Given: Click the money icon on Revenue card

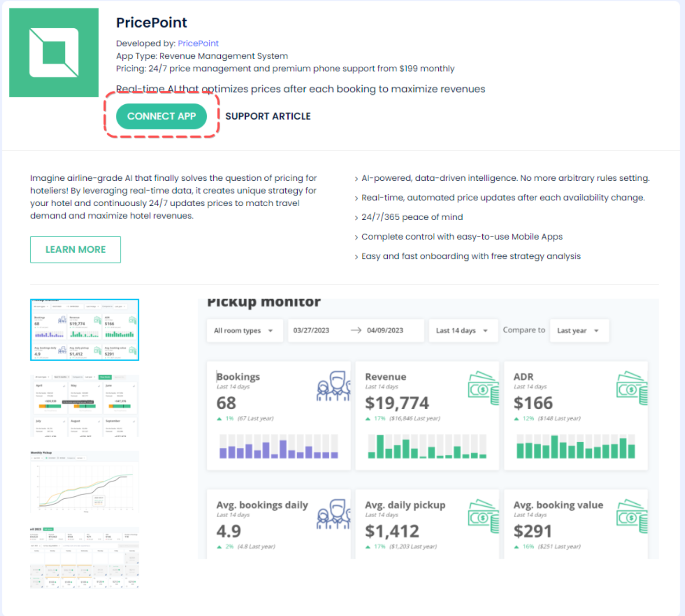Looking at the screenshot, I should click(483, 387).
